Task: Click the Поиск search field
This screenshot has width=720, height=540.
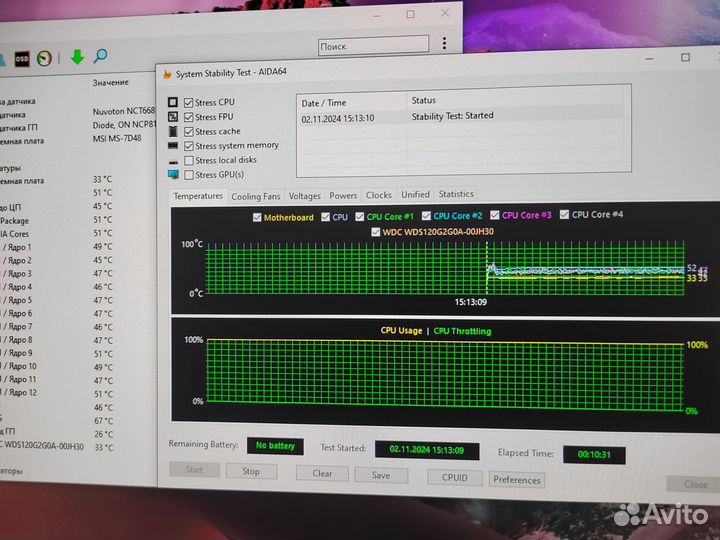Action: point(373,46)
